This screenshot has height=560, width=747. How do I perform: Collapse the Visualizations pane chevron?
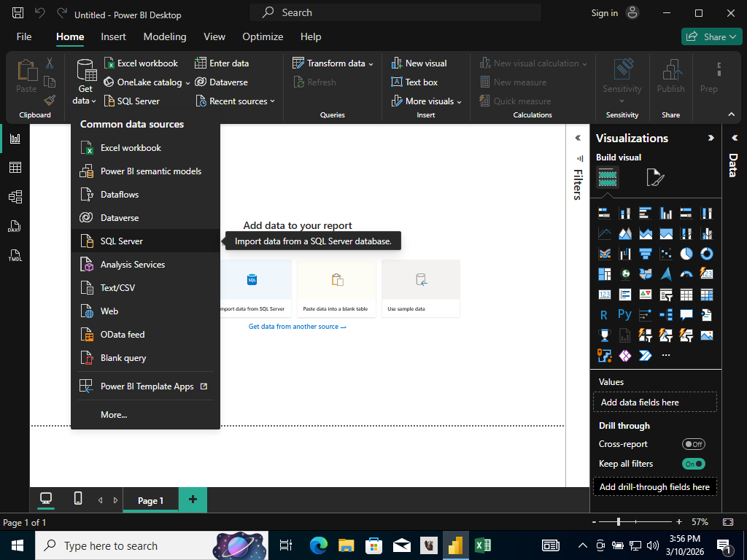pos(711,138)
